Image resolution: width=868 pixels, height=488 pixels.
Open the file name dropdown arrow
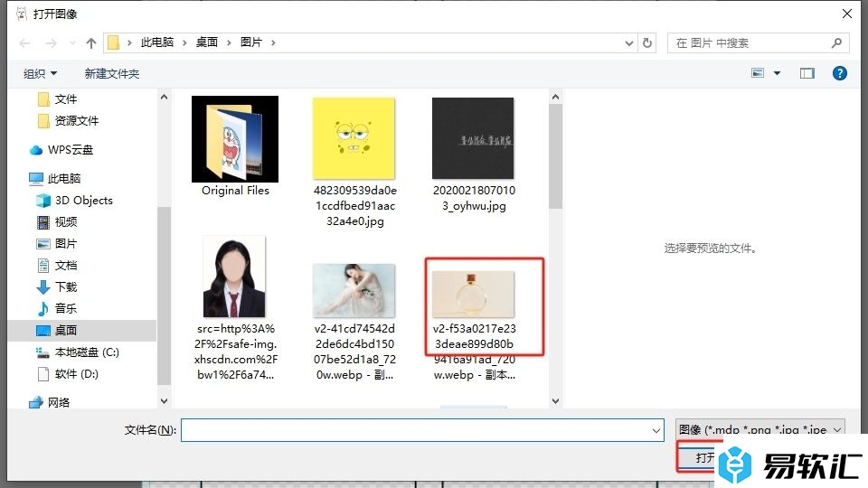[x=656, y=430]
